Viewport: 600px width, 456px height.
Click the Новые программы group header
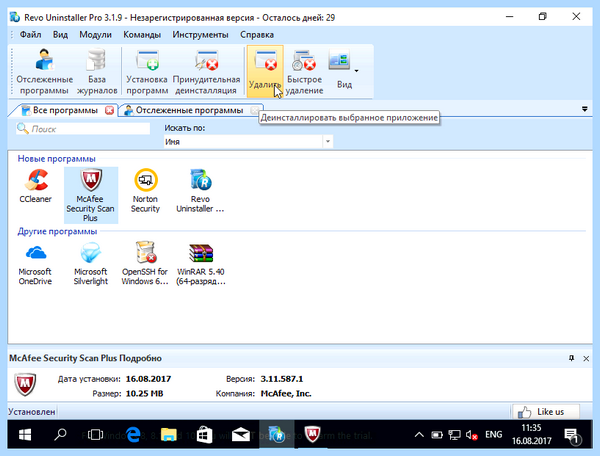point(57,158)
